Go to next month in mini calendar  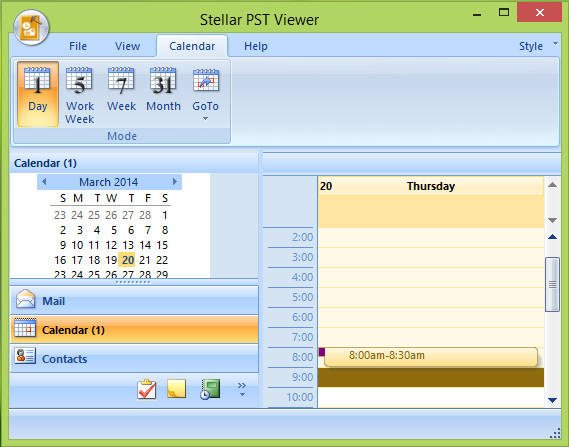tap(175, 181)
